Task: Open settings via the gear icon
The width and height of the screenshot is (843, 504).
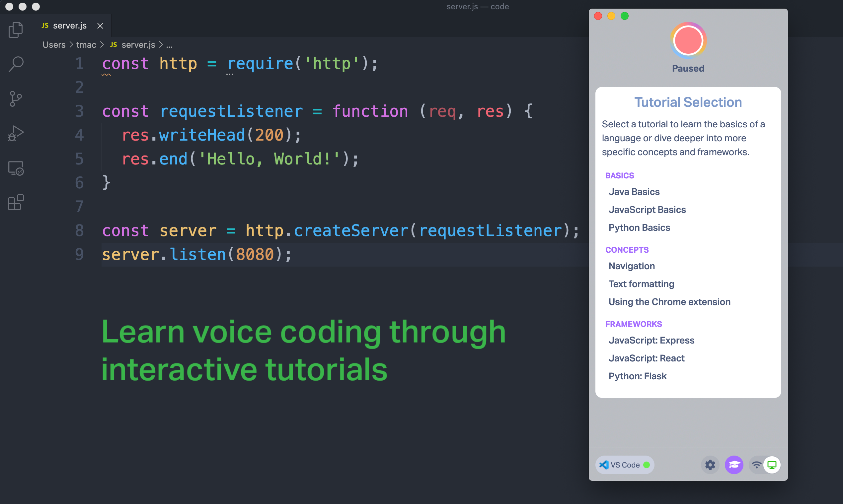Action: click(710, 465)
